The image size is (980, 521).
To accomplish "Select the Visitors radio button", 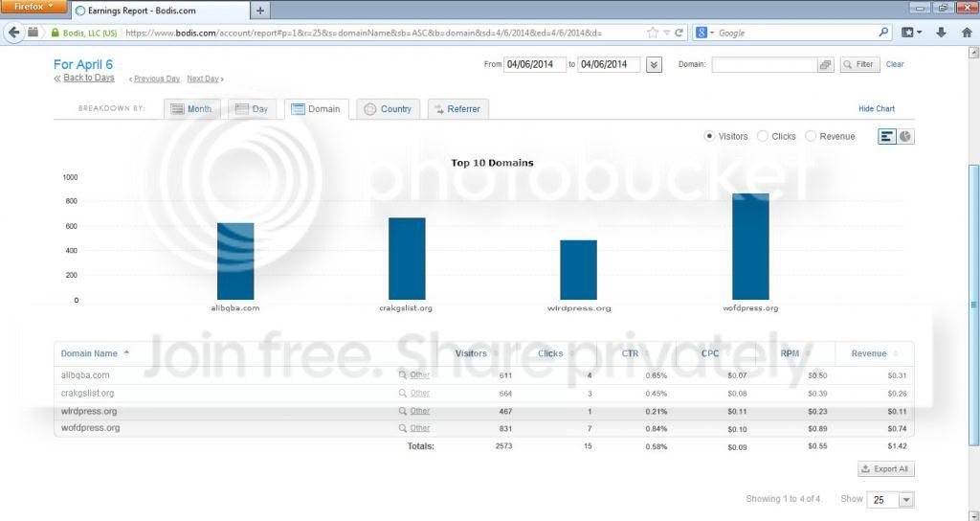I will pyautogui.click(x=709, y=136).
